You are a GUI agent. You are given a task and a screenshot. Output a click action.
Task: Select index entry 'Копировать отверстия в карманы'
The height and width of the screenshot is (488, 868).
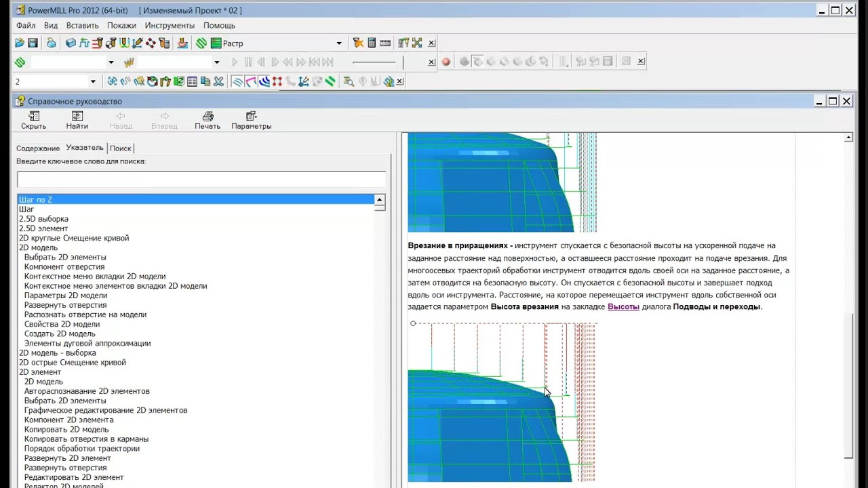(86, 439)
